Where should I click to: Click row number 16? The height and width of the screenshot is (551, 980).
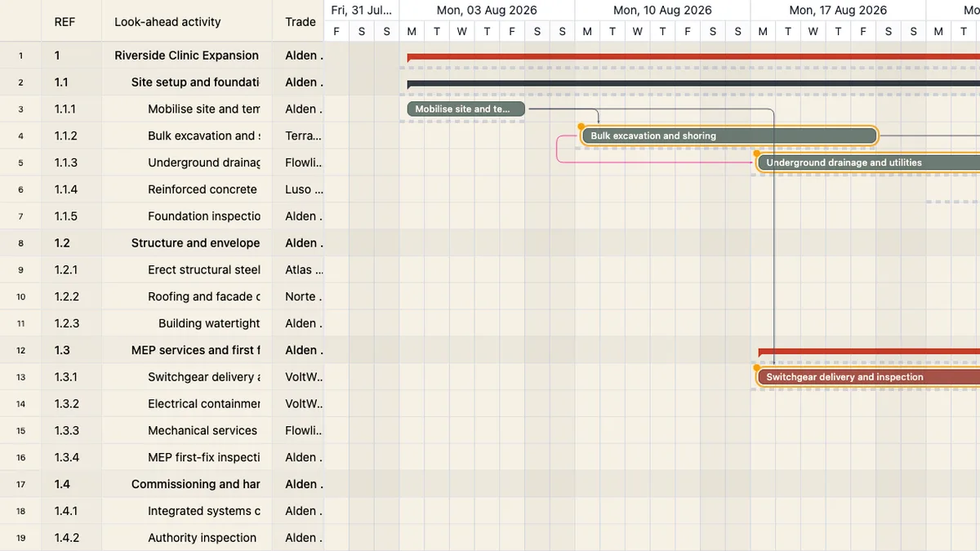20,458
